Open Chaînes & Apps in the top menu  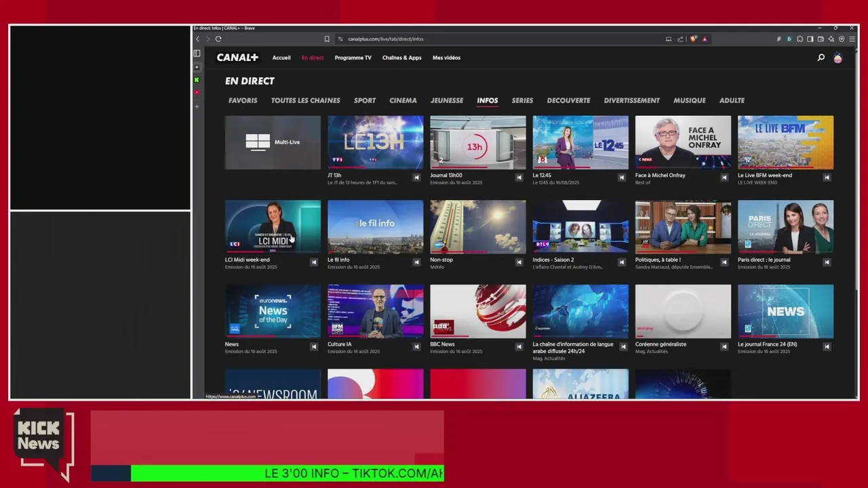tap(401, 58)
